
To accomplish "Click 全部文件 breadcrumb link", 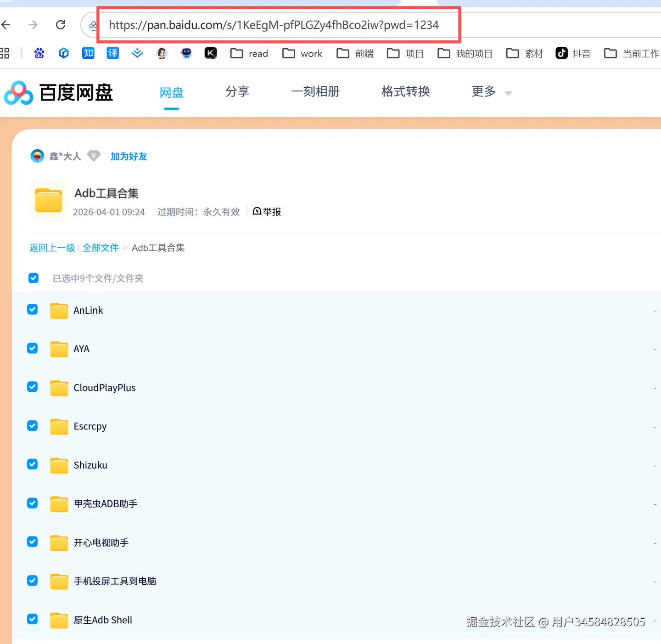I will [101, 248].
